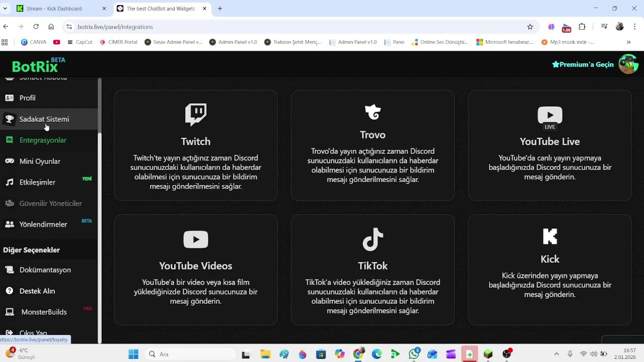This screenshot has width=644, height=362.
Task: Show hidden system tray icons
Action: tap(556, 354)
